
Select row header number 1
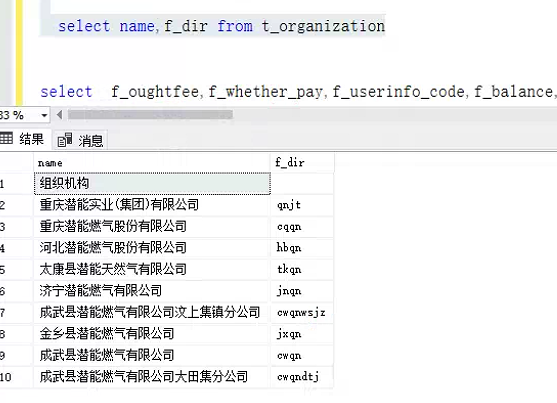(16, 184)
